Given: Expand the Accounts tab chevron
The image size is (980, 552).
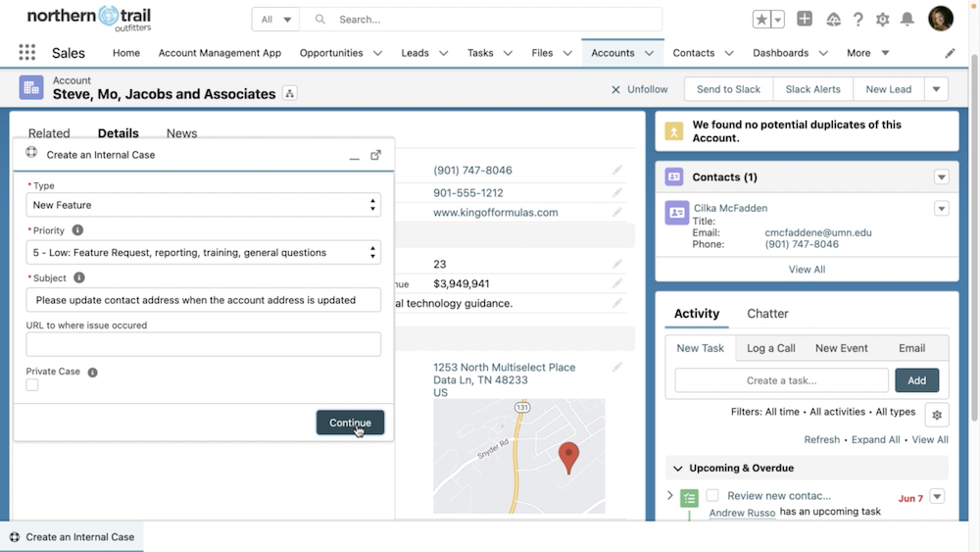Looking at the screenshot, I should [x=650, y=53].
